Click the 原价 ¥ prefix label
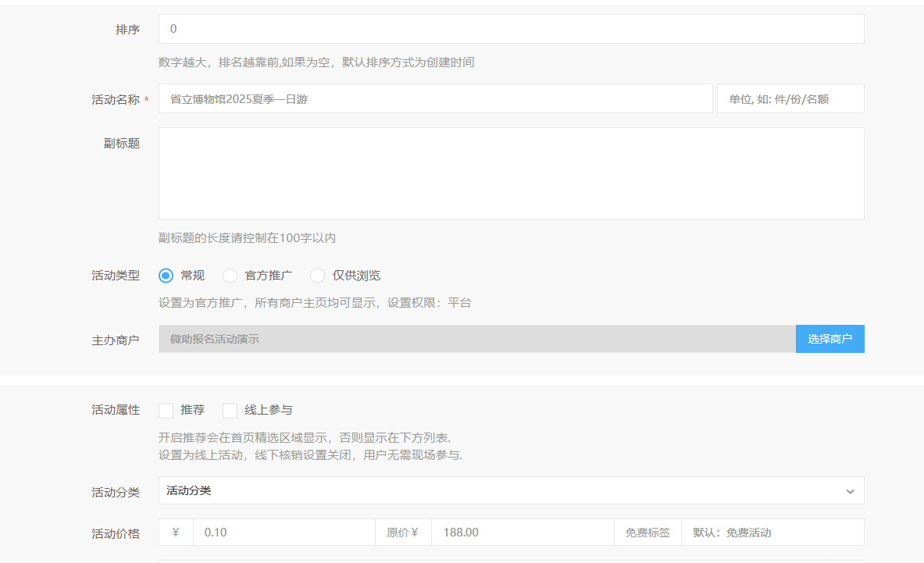Viewport: 924px width, 563px height. tap(402, 533)
